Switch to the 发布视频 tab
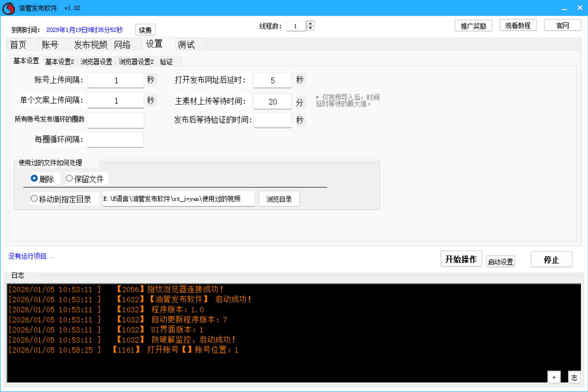Image resolution: width=588 pixels, height=392 pixels. [90, 45]
